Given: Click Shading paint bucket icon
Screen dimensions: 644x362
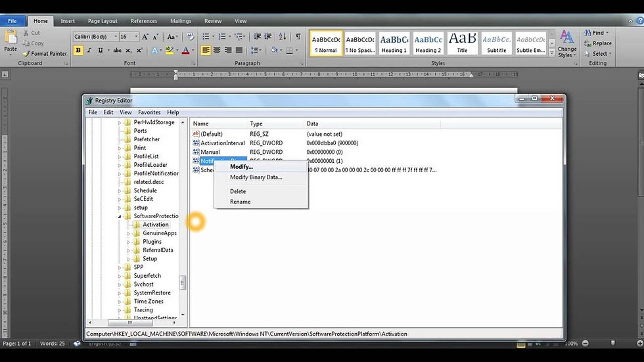Looking at the screenshot, I should 273,50.
